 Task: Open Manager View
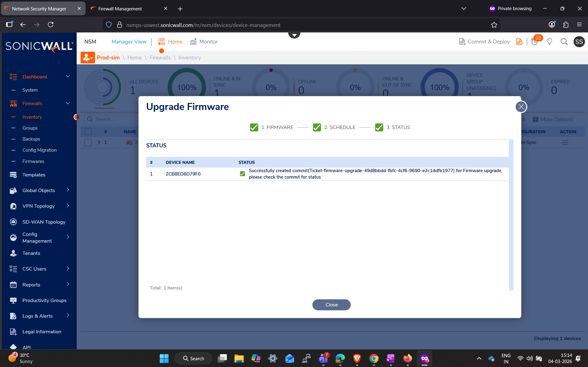coord(129,42)
